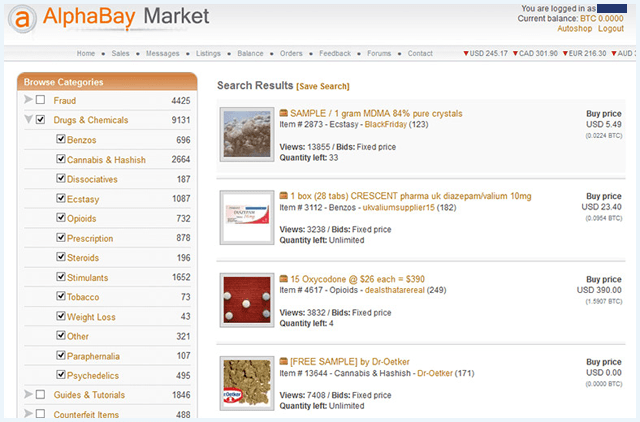Open the Sales menu item
640x422 pixels.
(x=120, y=53)
